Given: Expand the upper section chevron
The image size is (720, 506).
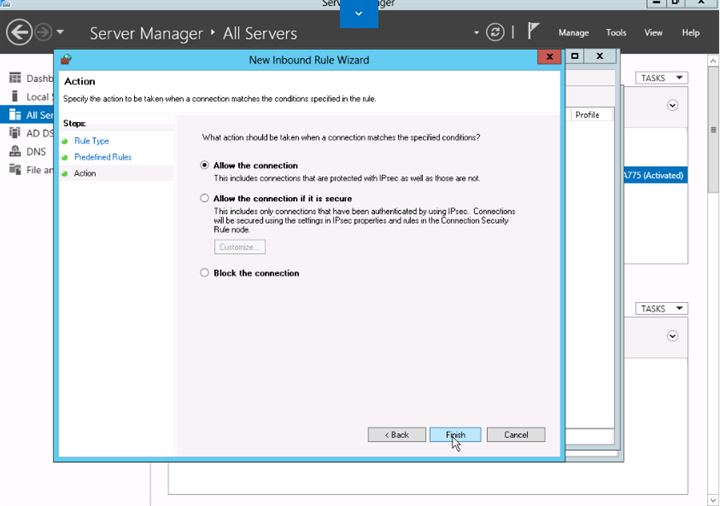Looking at the screenshot, I should tap(672, 106).
